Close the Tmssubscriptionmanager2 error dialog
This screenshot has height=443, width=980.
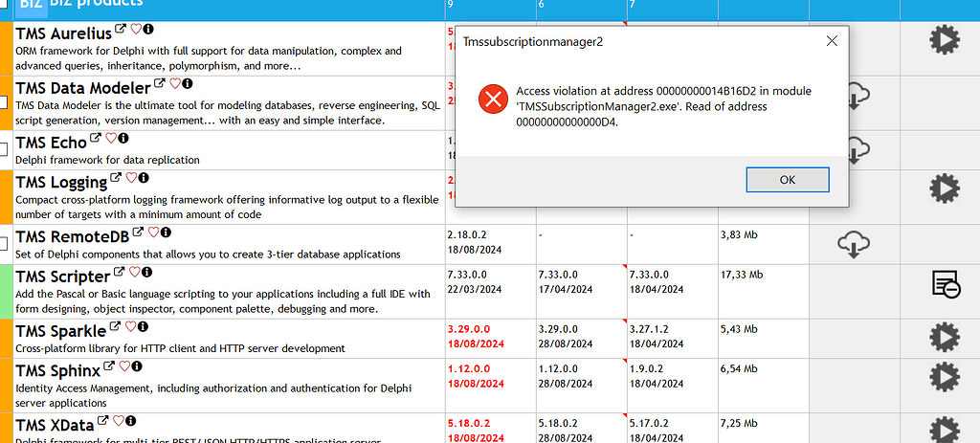click(x=832, y=42)
